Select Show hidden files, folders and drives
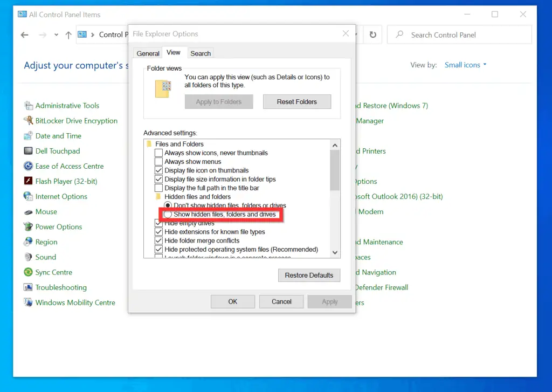 coord(169,214)
